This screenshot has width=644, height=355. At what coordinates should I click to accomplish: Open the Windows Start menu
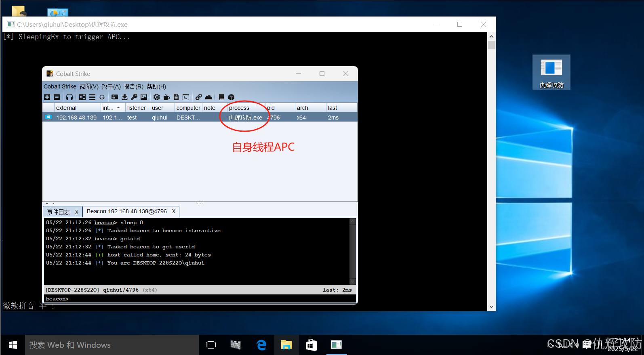click(x=13, y=345)
